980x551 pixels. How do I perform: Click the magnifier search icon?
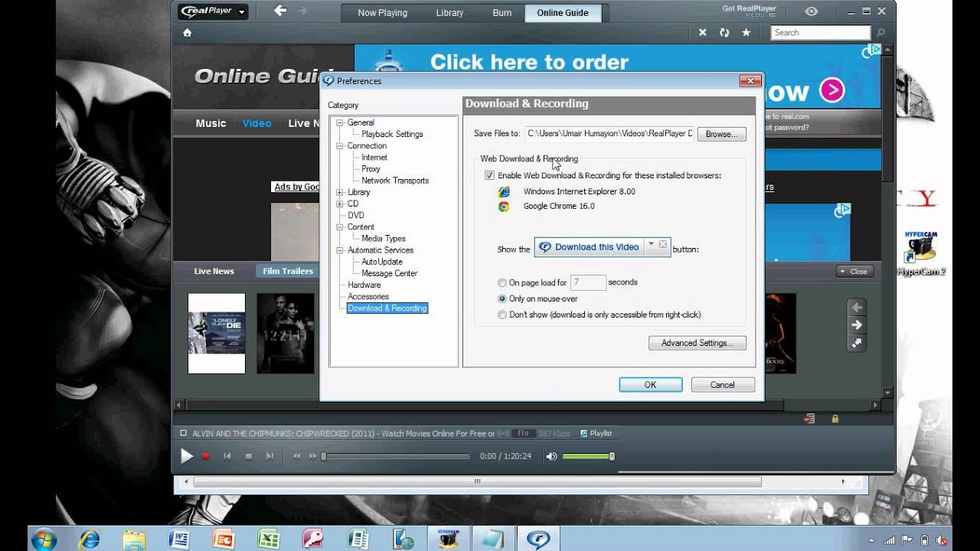pyautogui.click(x=880, y=33)
